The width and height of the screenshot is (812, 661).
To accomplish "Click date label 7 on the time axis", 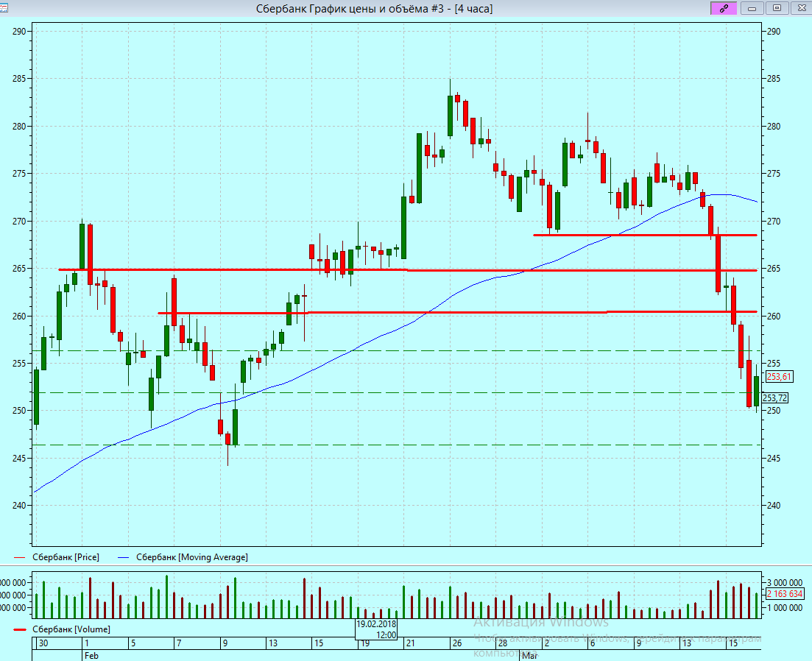I will (179, 643).
